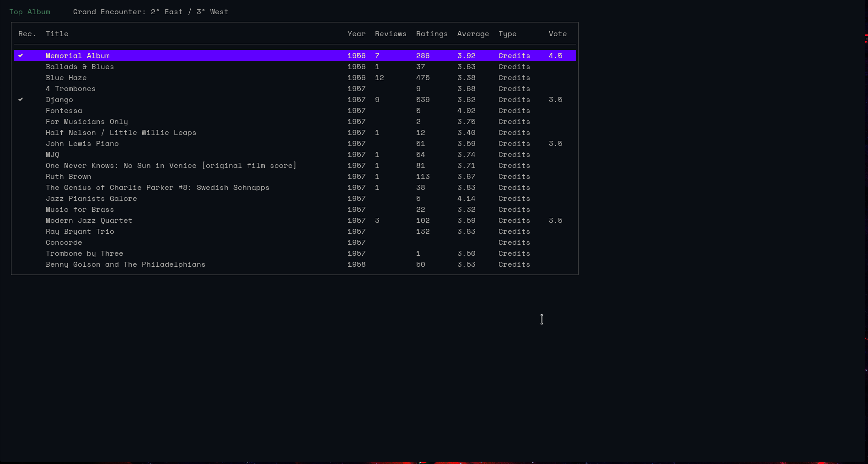Sort by the Rec. column header
This screenshot has width=868, height=464.
click(27, 34)
